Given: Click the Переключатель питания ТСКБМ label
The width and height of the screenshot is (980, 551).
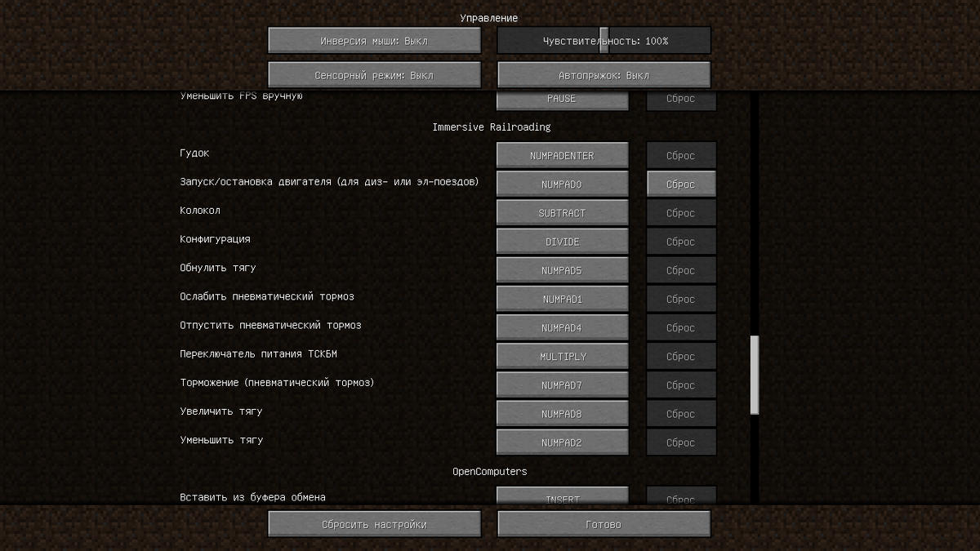Looking at the screenshot, I should [x=258, y=354].
